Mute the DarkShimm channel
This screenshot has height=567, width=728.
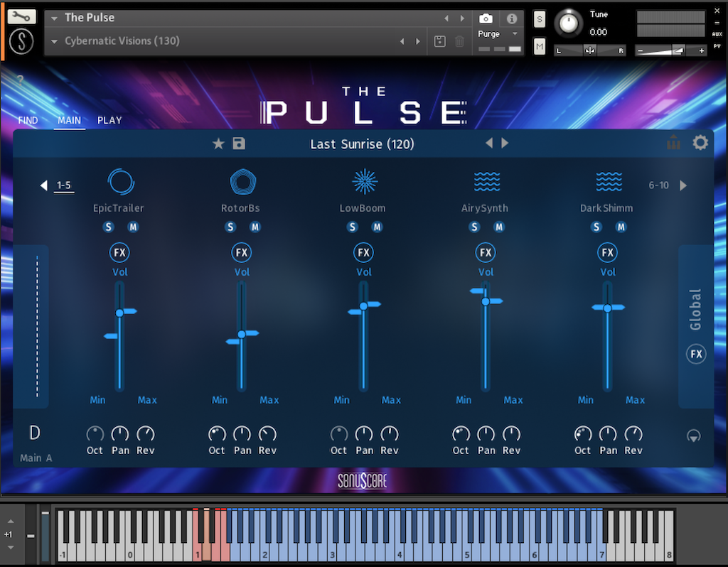coord(621,227)
